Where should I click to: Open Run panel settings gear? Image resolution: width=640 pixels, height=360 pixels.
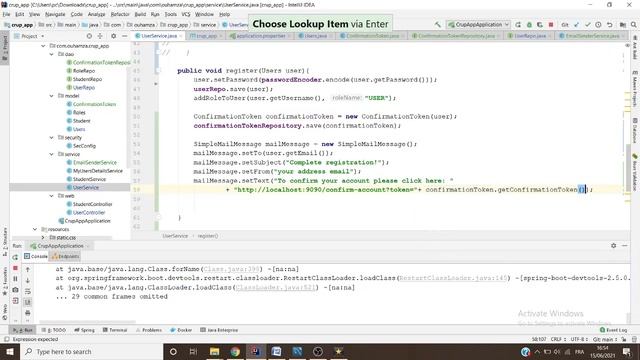(613, 246)
